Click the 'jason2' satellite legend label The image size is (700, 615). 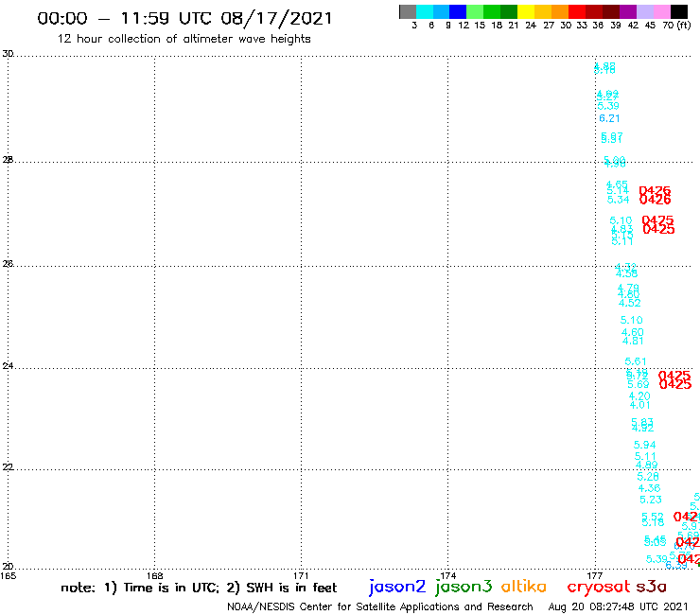point(397,587)
